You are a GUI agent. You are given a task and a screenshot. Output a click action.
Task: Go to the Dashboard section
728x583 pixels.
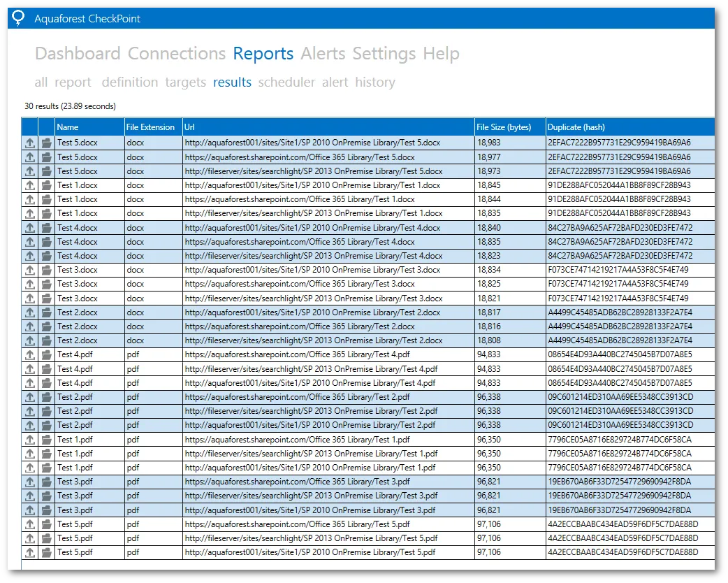click(78, 53)
